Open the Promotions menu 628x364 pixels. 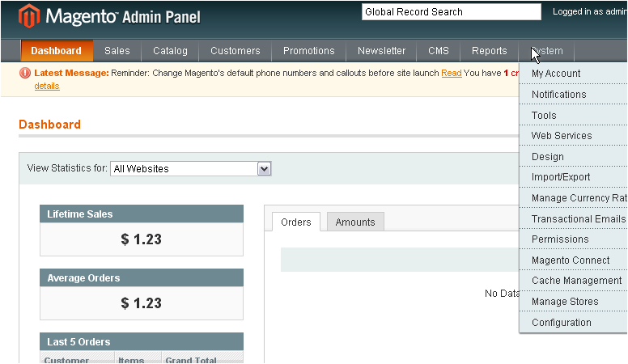(x=308, y=51)
